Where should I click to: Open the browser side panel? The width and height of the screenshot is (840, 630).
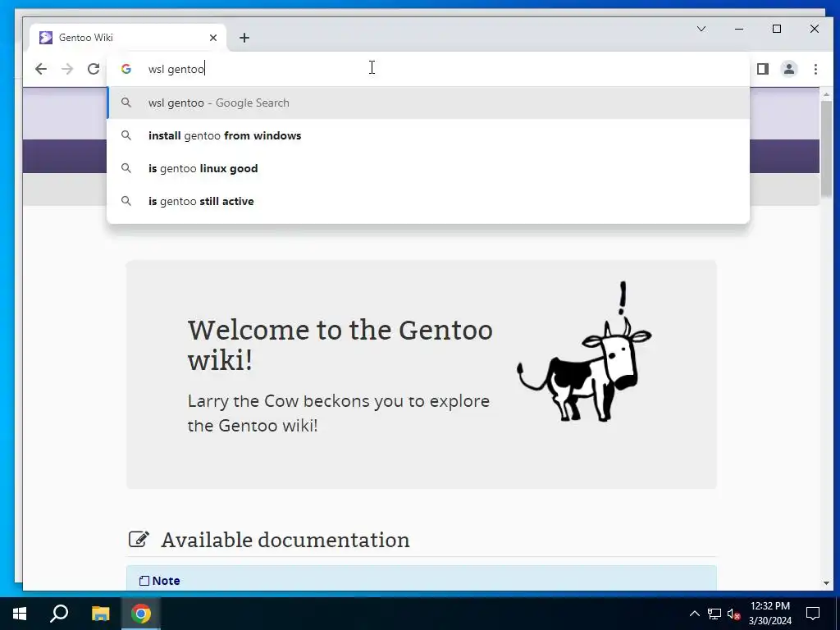click(763, 69)
